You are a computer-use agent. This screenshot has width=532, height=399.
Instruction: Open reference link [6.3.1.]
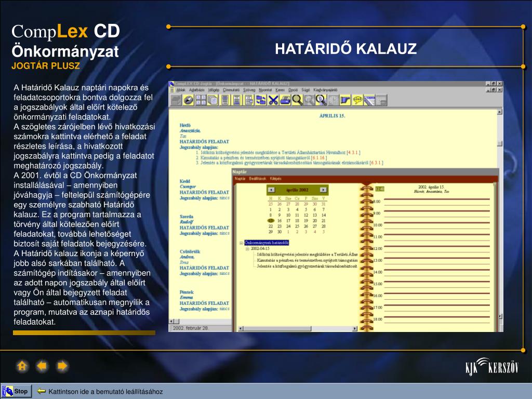pyautogui.click(x=376, y=163)
